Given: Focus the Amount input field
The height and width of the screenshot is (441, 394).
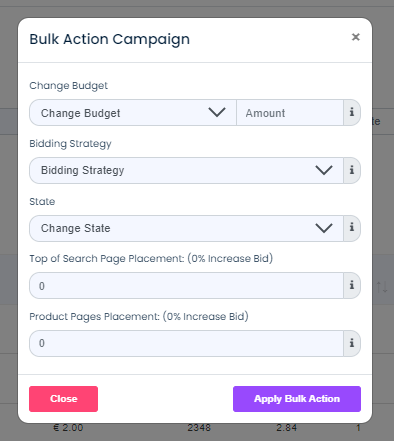Looking at the screenshot, I should 290,112.
